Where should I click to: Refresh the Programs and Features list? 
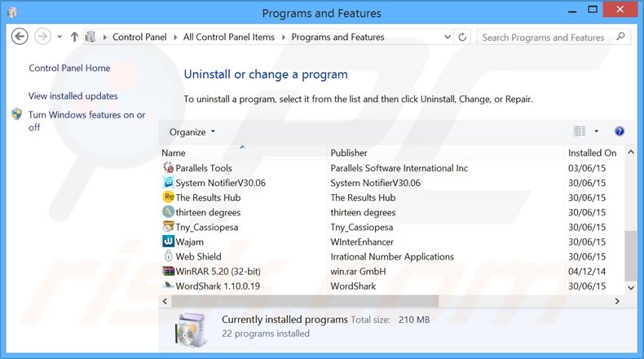pos(462,37)
